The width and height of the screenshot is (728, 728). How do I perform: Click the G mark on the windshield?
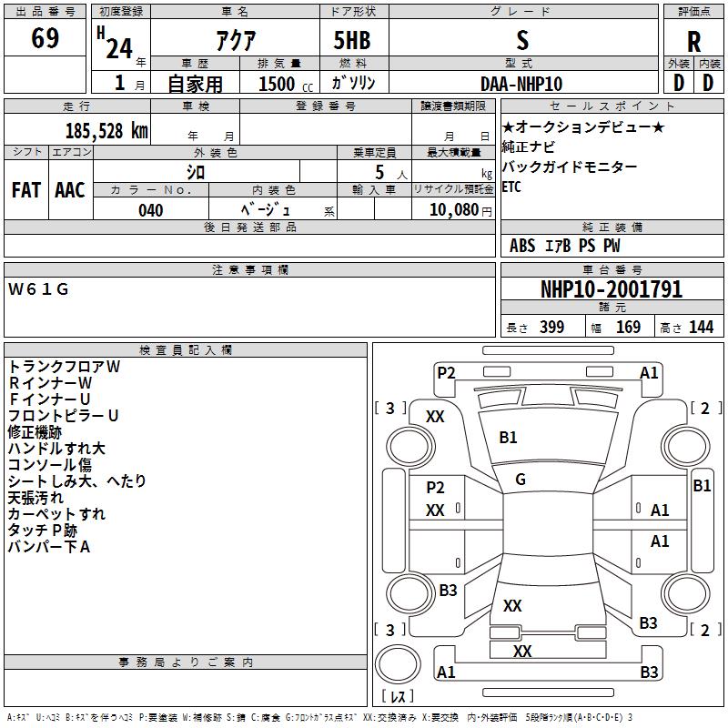[521, 480]
